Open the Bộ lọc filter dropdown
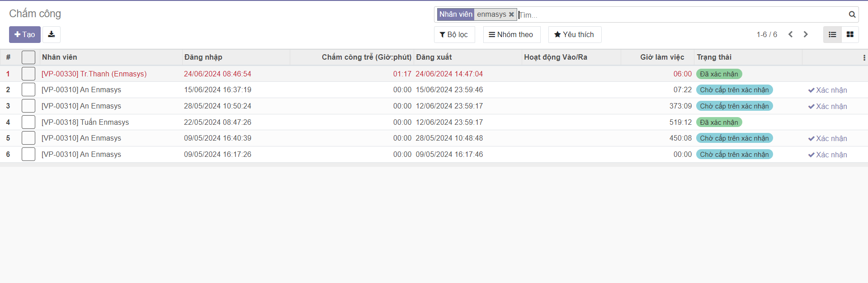The height and width of the screenshot is (283, 868). (454, 34)
